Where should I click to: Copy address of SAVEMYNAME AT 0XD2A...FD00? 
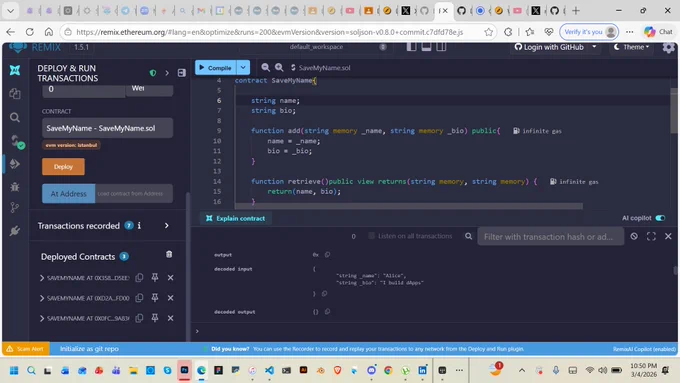139,298
